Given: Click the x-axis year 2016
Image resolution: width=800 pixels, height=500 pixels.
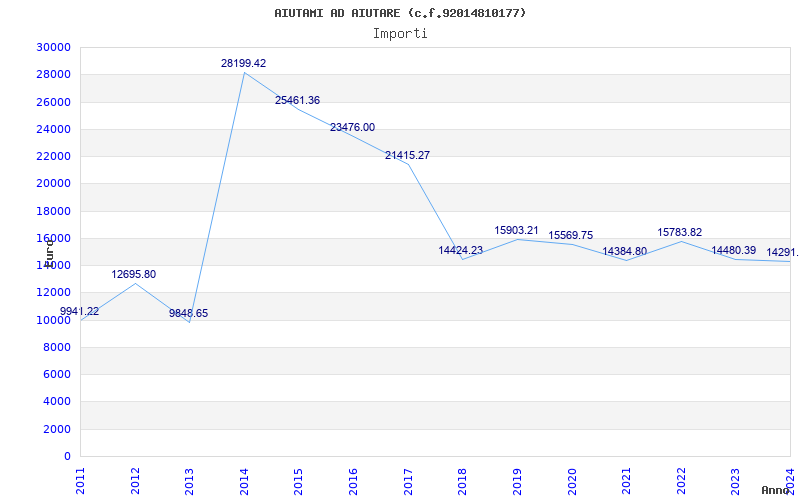Looking at the screenshot, I should (x=353, y=481).
